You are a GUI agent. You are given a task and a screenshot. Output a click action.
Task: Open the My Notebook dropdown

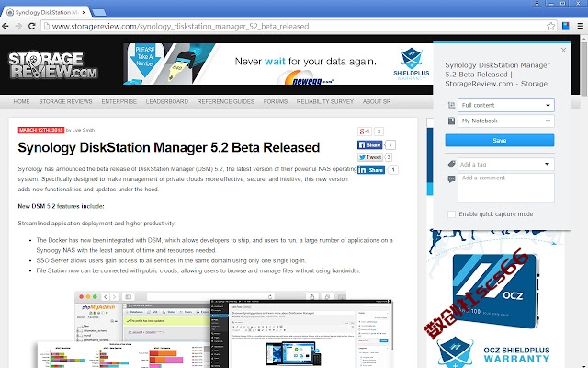pyautogui.click(x=506, y=121)
